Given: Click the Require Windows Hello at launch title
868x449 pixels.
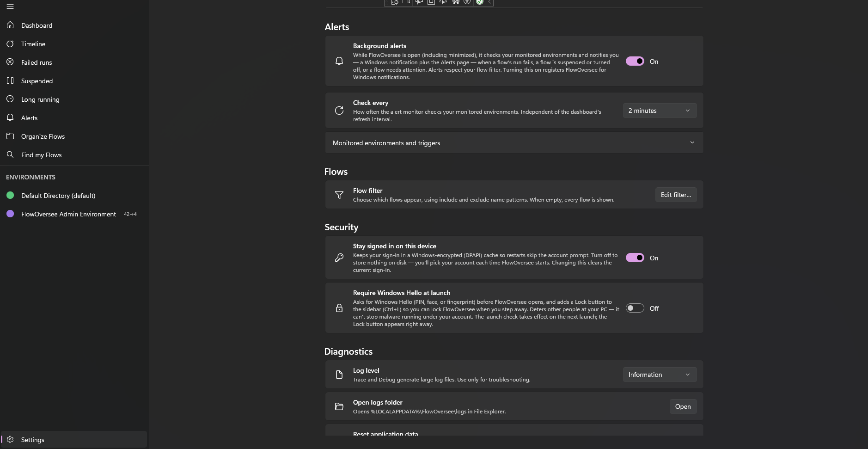Looking at the screenshot, I should coord(402,293).
